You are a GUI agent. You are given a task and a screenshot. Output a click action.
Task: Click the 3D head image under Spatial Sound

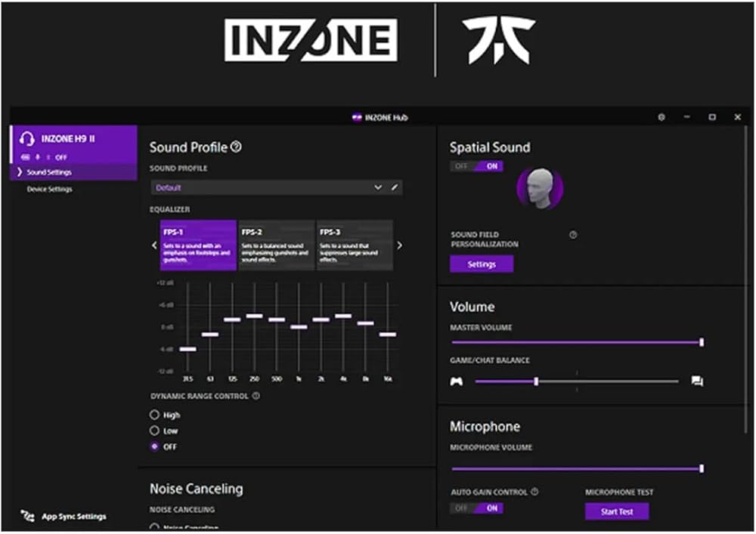[x=540, y=188]
